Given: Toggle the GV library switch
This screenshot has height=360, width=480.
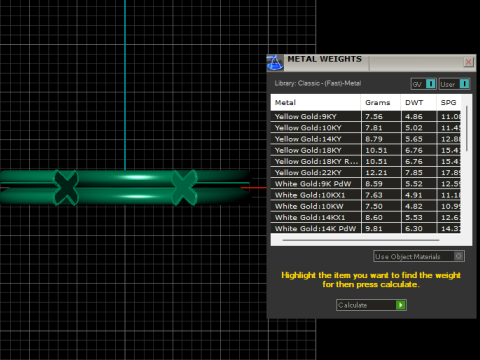Looking at the screenshot, I should click(423, 84).
